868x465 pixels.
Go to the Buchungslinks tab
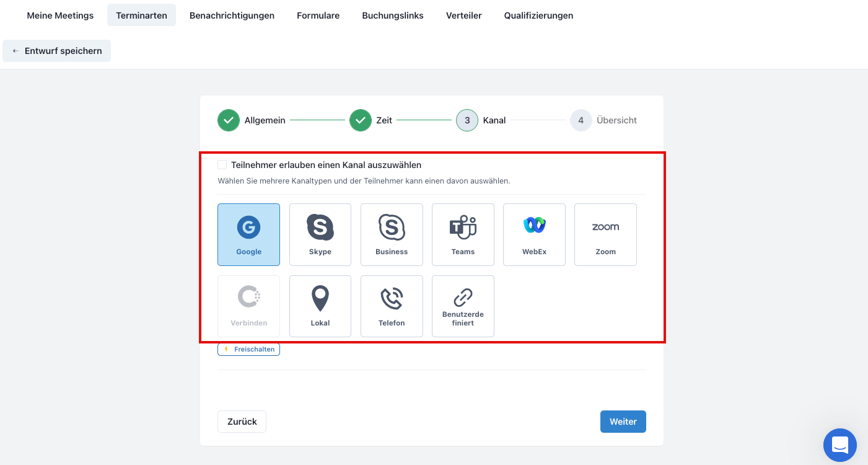coord(393,15)
